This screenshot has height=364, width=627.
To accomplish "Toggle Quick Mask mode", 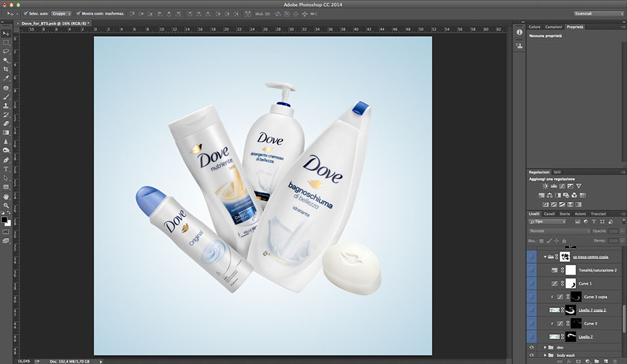I will pyautogui.click(x=6, y=232).
